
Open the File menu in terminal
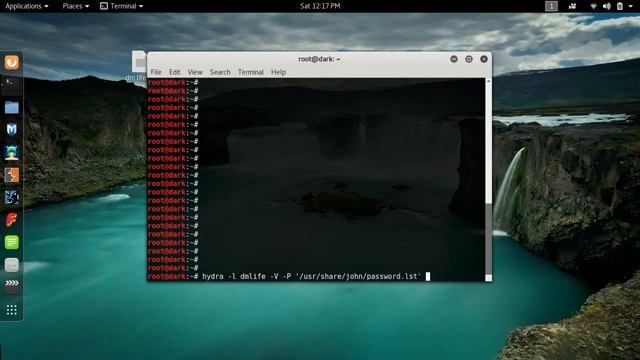[x=156, y=72]
